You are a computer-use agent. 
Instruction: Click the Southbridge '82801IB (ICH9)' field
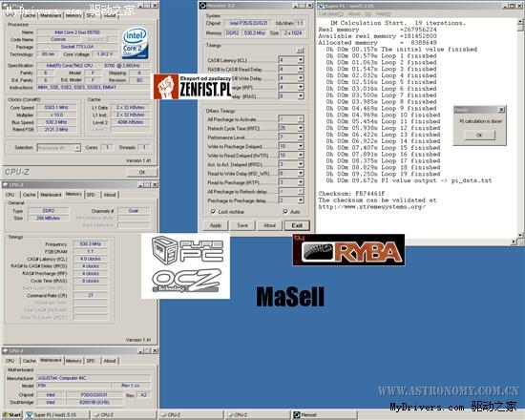pos(94,402)
